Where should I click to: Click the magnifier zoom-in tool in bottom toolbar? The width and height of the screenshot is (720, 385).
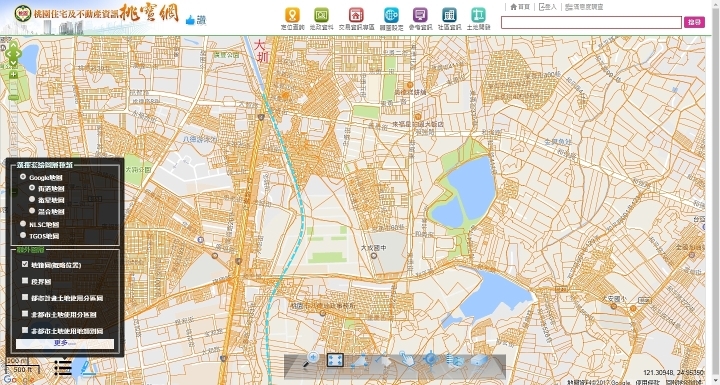[311, 359]
